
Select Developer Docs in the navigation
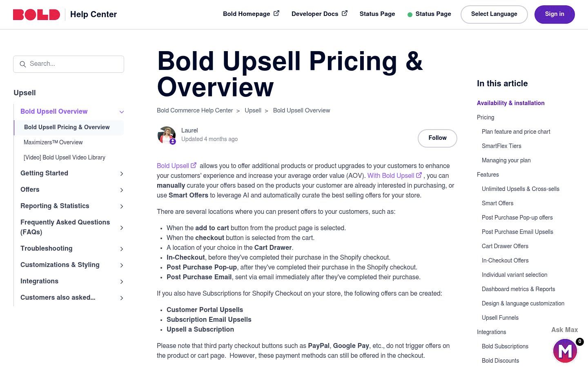[315, 13]
